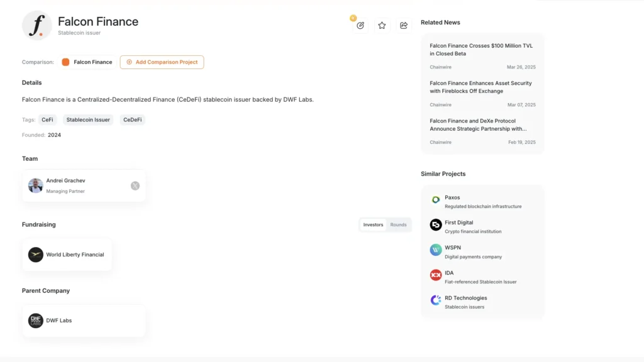Select the Falcon Finance comparison chip
The image size is (644, 362).
87,62
